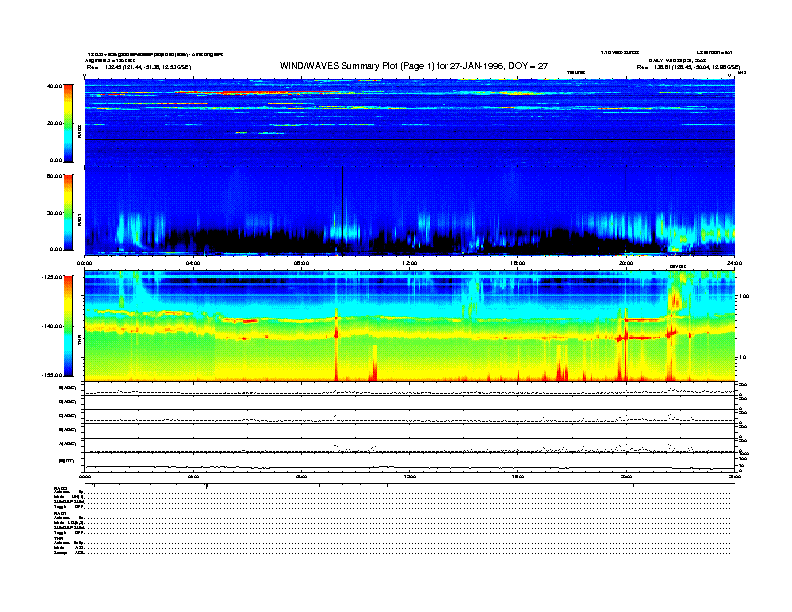Click the 04:00 tick label under RAD1 spectrogram
The image size is (792, 612).
193,263
